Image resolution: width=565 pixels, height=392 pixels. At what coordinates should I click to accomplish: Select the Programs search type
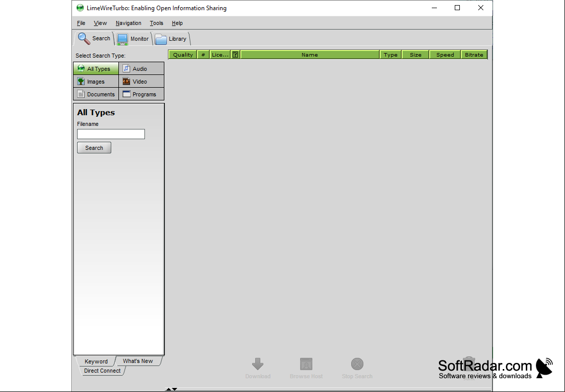point(141,94)
